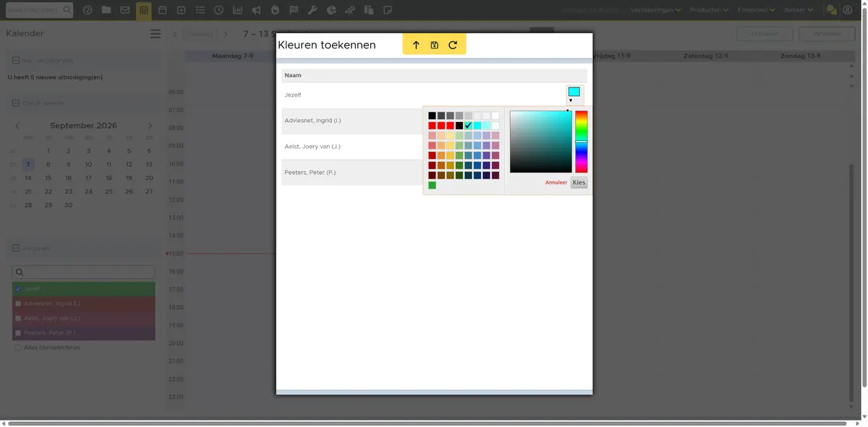Select the highlighted calendar icon in toolbar
The height and width of the screenshot is (427, 868).
(x=144, y=10)
